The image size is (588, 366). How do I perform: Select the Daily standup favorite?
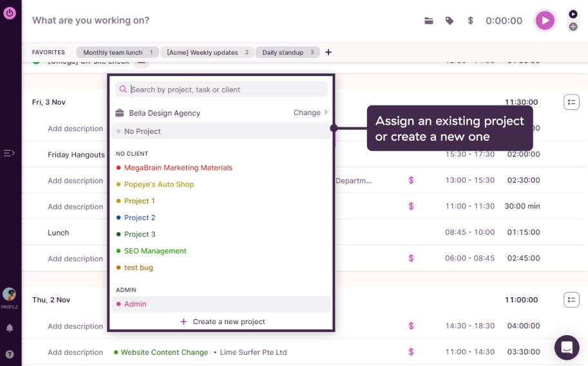tap(287, 53)
